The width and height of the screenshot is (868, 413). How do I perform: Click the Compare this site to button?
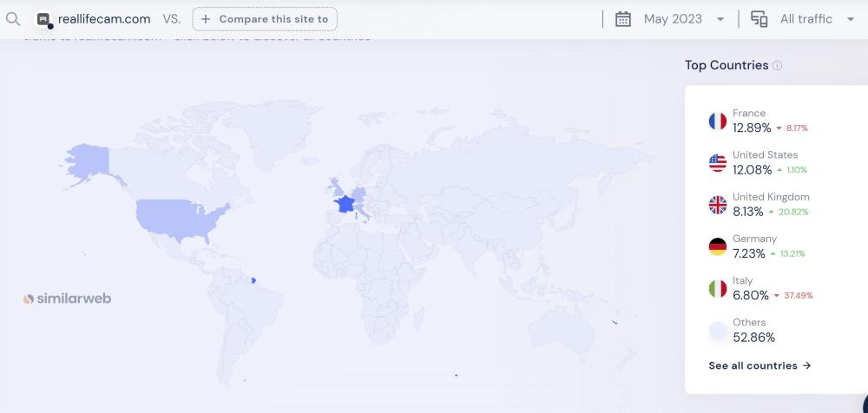coord(265,19)
